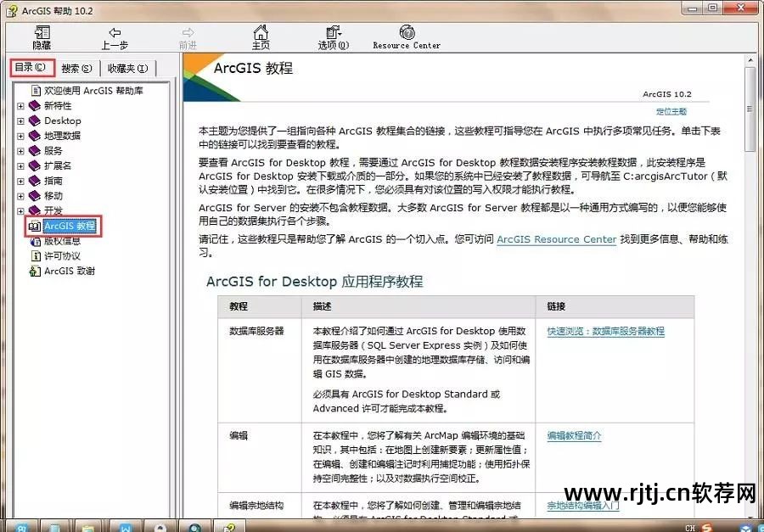Click the Word icon in the taskbar
Image resolution: width=764 pixels, height=532 pixels.
click(x=126, y=527)
